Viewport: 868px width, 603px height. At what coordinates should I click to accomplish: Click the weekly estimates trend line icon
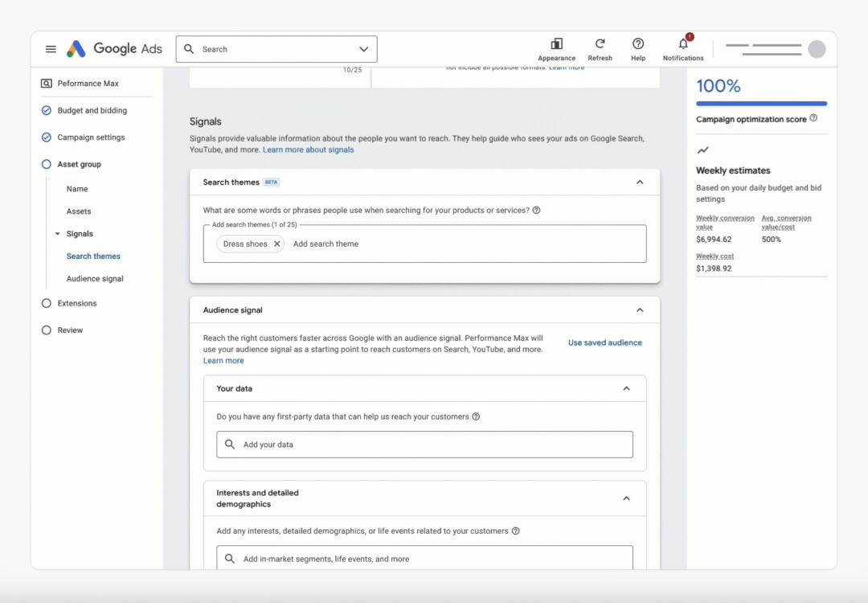tap(702, 150)
